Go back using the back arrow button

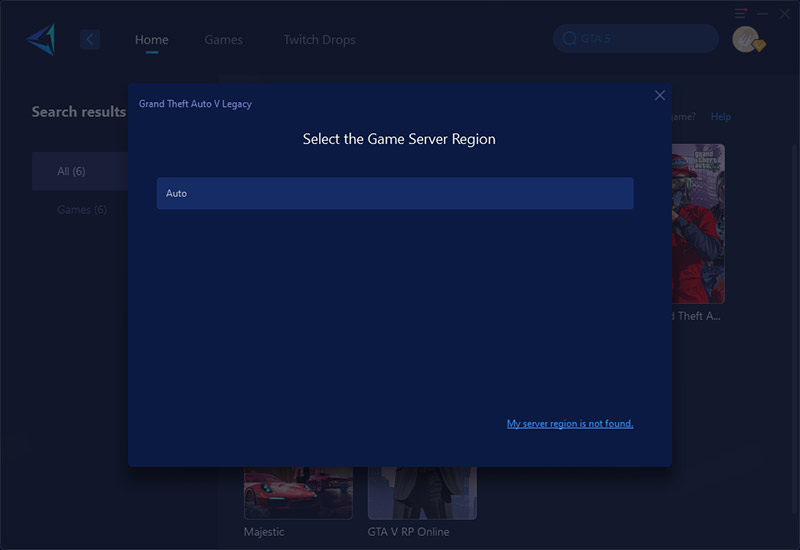(x=90, y=39)
